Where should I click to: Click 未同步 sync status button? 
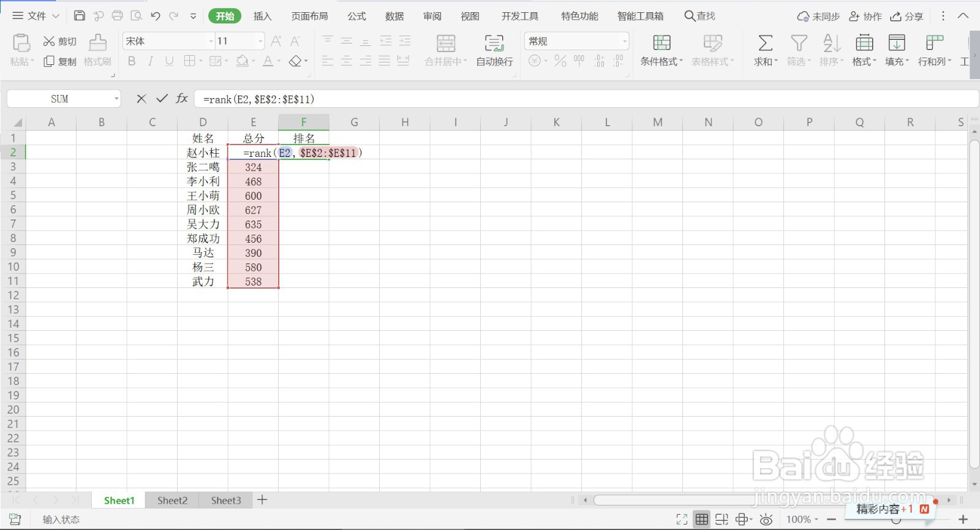[x=818, y=17]
